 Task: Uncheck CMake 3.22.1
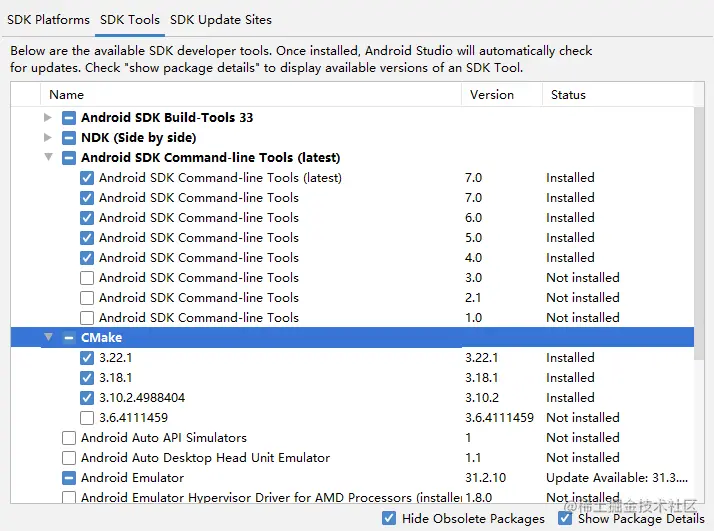[87, 358]
